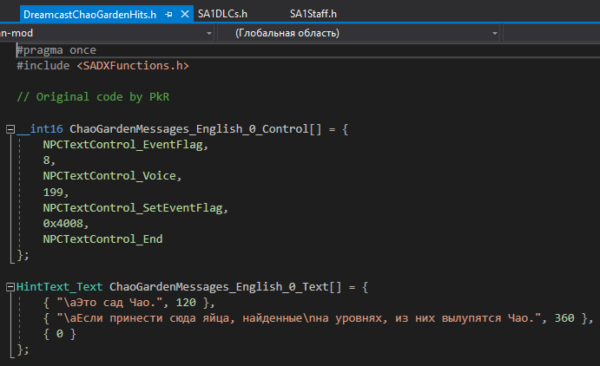Image resolution: width=600 pixels, height=366 pixels.
Task: Collapse the ChaoGardenMessages_English_0_Control array block
Action: (x=11, y=129)
